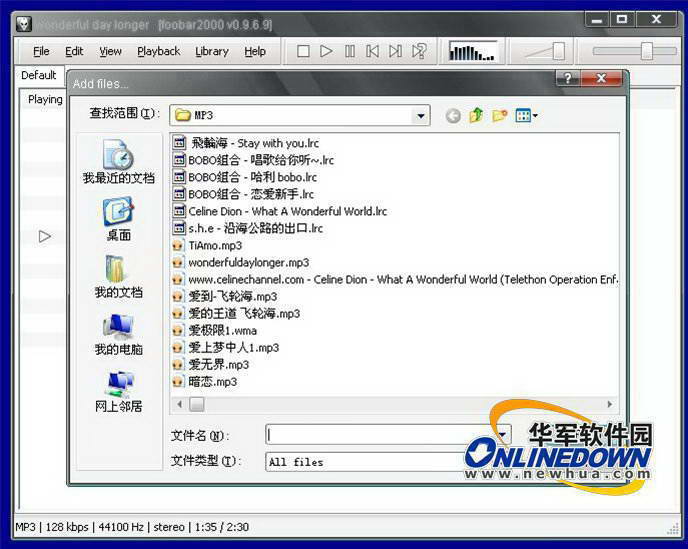Image resolution: width=688 pixels, height=549 pixels.
Task: Open the view style menu button
Action: pyautogui.click(x=527, y=116)
